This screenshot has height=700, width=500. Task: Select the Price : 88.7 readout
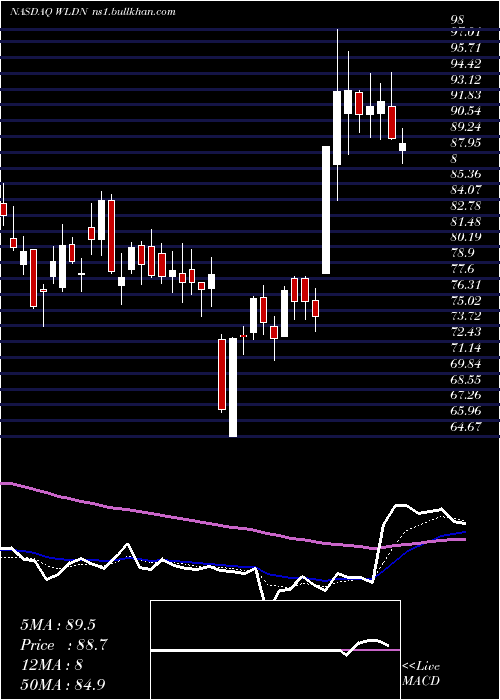pos(64,645)
